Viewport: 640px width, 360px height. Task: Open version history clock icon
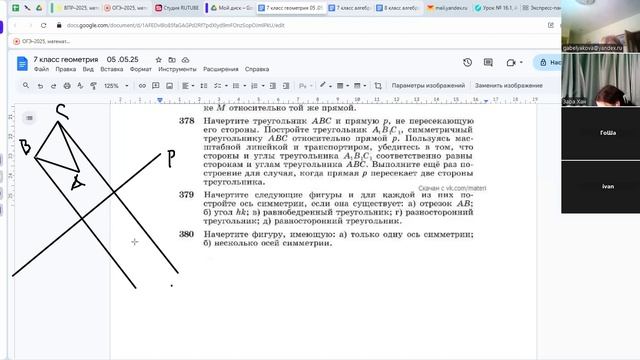467,62
